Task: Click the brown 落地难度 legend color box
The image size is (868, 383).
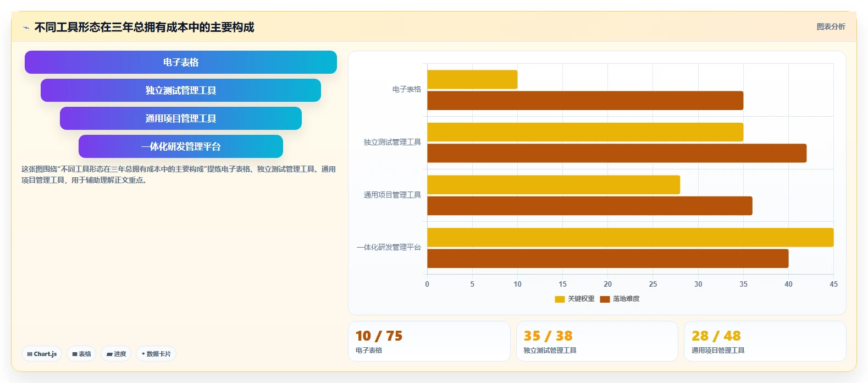Action: (605, 299)
